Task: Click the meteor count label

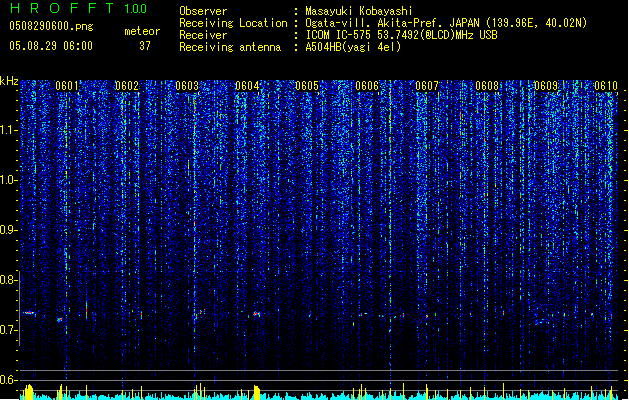Action: click(x=142, y=31)
